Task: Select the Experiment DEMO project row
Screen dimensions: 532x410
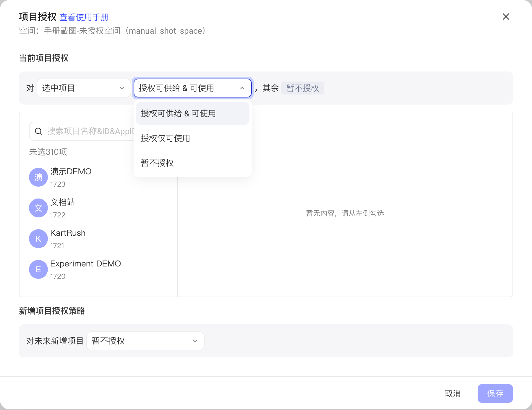Action: 98,269
